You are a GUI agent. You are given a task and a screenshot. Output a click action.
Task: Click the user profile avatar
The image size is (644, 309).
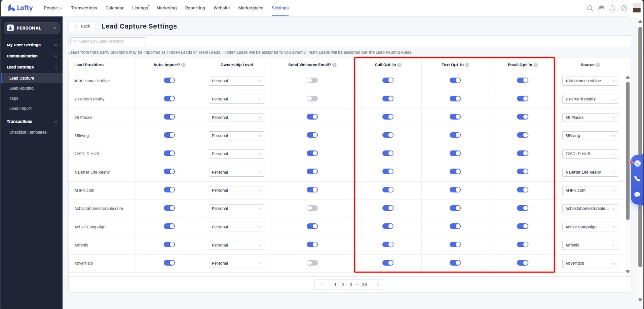pos(637,8)
